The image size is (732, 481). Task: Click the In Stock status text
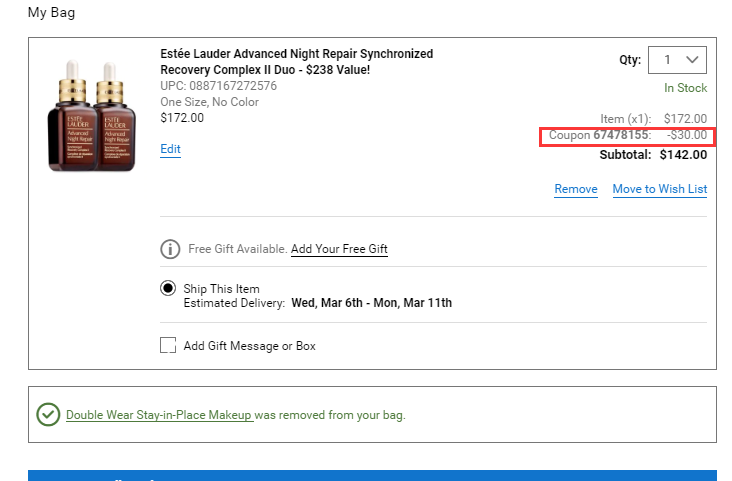click(x=685, y=88)
